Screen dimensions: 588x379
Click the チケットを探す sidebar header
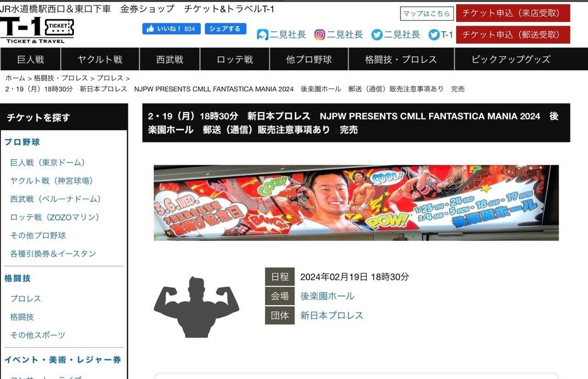[64, 118]
